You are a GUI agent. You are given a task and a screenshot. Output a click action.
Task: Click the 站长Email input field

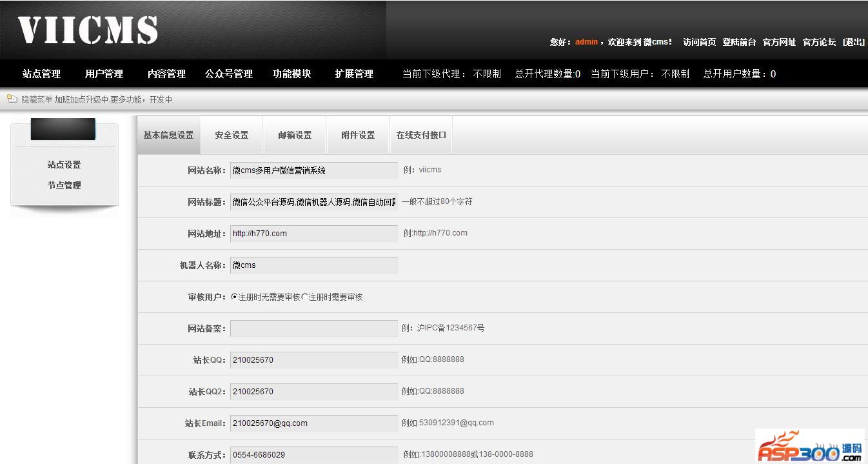[314, 423]
